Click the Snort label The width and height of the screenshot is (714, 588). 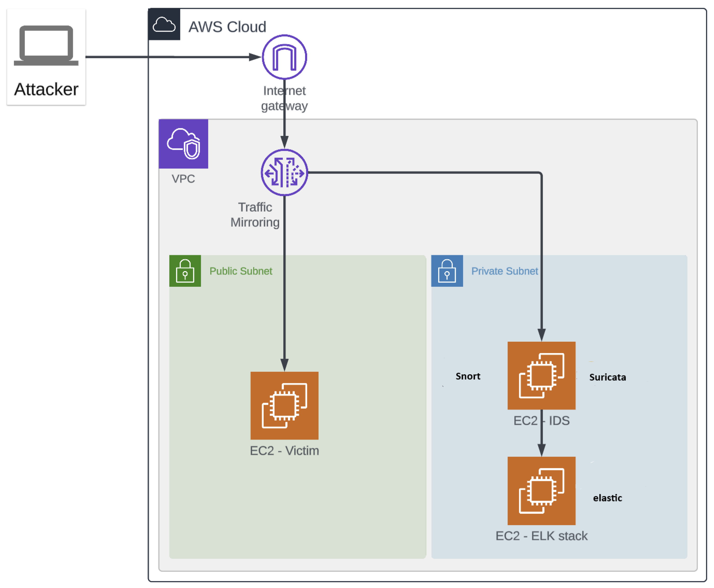pyautogui.click(x=468, y=376)
